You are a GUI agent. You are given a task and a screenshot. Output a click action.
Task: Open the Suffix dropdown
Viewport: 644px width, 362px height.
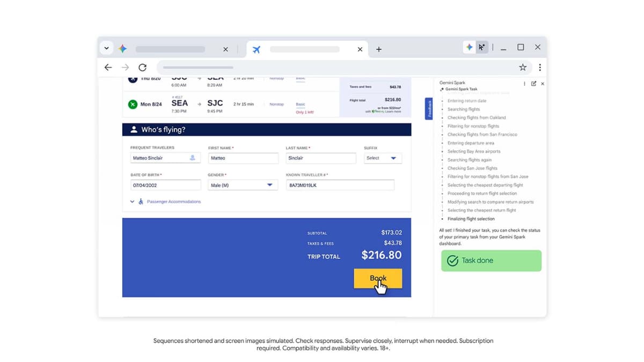coord(383,158)
